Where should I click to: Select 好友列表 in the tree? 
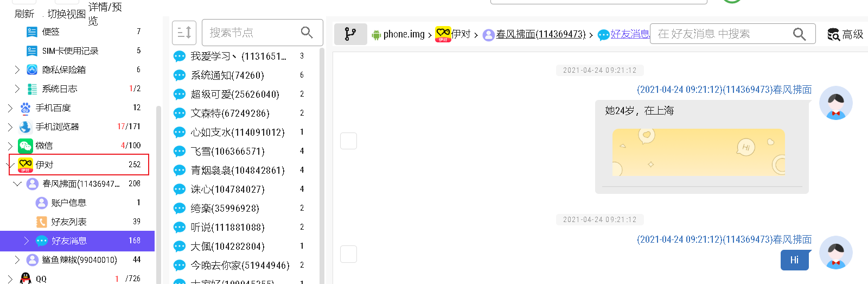click(69, 222)
